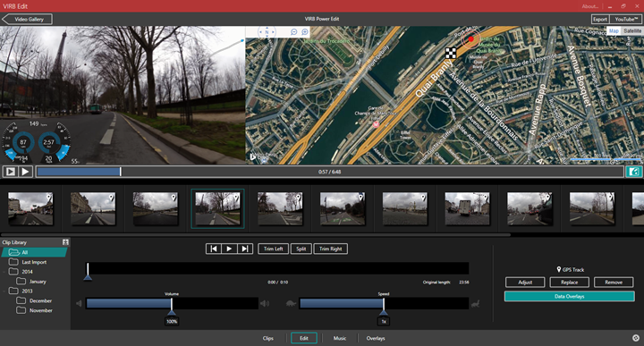This screenshot has width=644, height=346.
Task: Toggle the Clip Library panel icon
Action: [x=65, y=242]
